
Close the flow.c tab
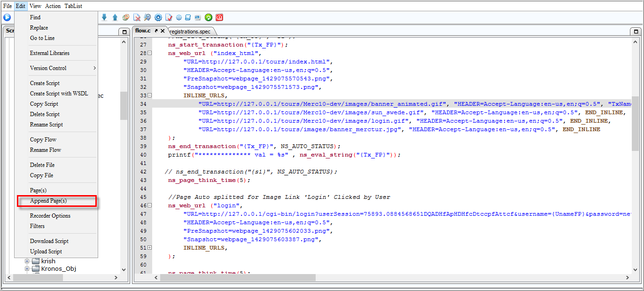163,31
